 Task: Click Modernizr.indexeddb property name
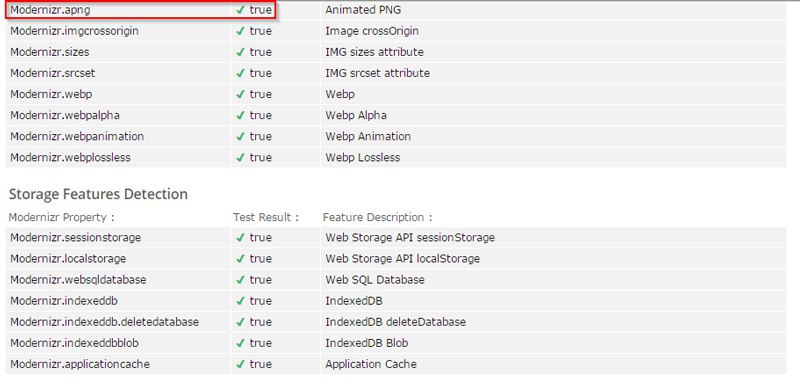coord(64,301)
